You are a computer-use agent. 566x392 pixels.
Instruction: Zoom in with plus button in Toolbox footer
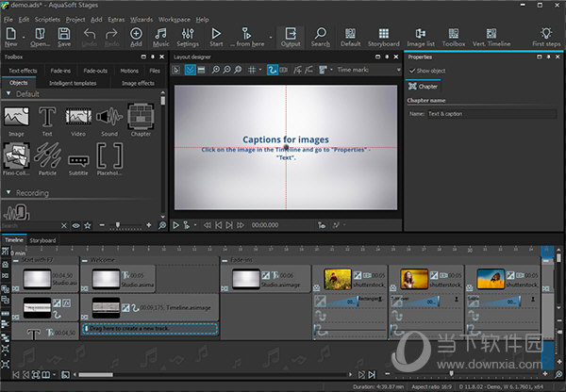(x=149, y=225)
